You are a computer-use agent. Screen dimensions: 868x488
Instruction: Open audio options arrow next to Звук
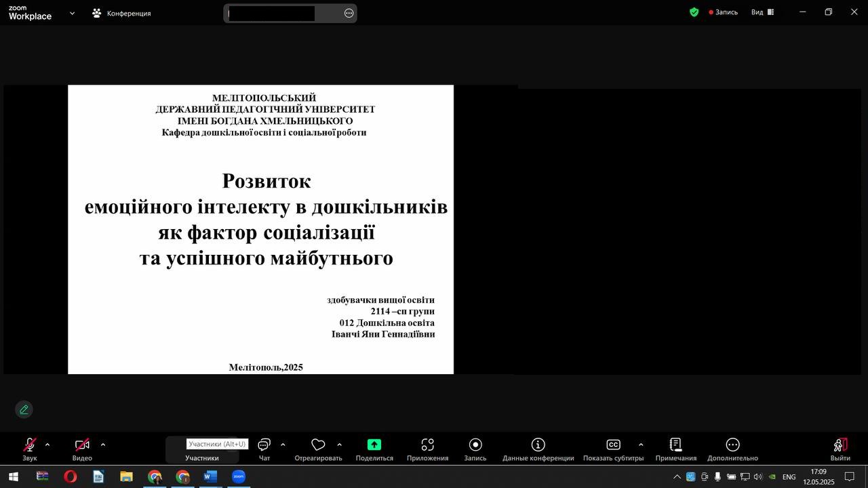(x=47, y=445)
